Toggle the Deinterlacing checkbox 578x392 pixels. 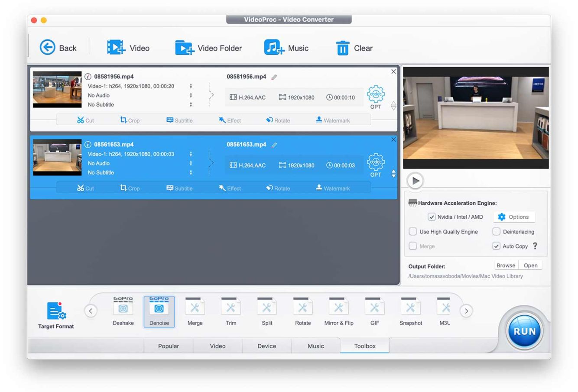coord(497,232)
